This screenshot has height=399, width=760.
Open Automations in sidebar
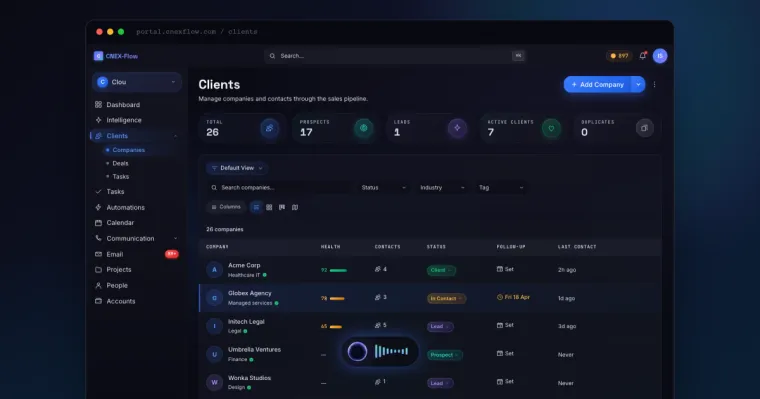[126, 207]
